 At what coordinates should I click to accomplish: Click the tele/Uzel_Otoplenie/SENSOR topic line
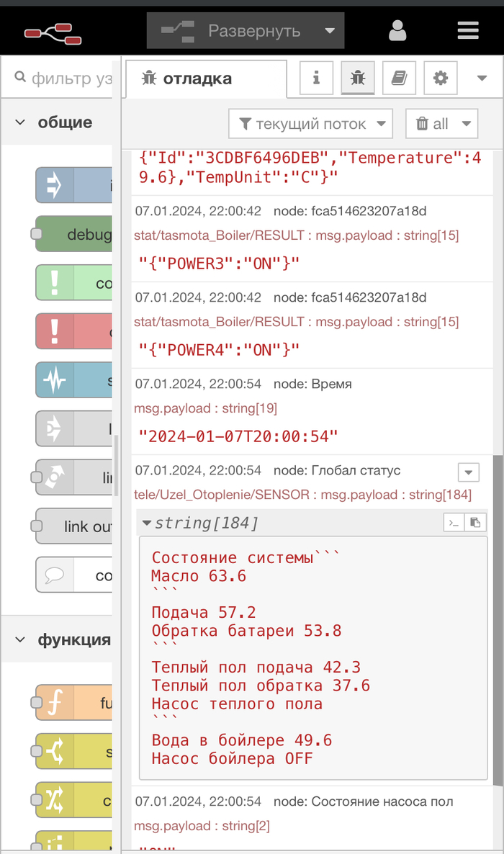tap(302, 495)
